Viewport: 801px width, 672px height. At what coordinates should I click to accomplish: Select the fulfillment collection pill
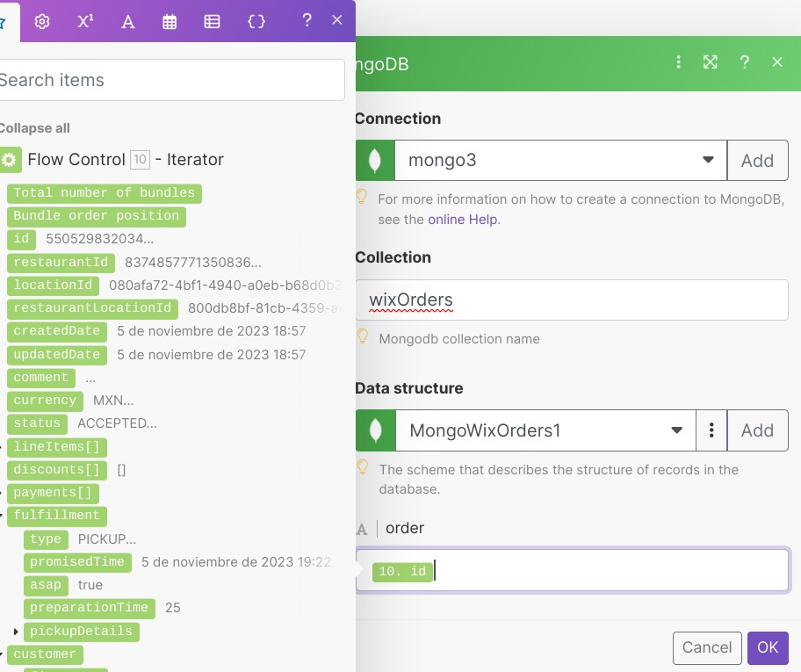pos(57,517)
